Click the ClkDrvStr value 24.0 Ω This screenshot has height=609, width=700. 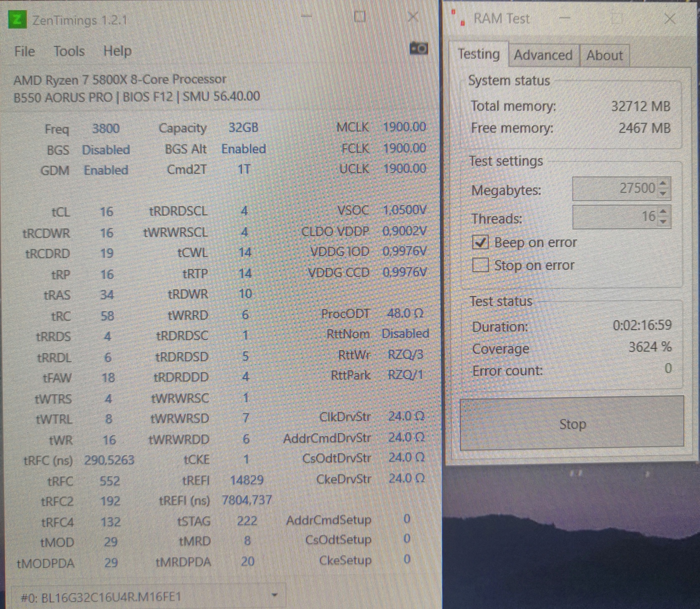pyautogui.click(x=407, y=416)
